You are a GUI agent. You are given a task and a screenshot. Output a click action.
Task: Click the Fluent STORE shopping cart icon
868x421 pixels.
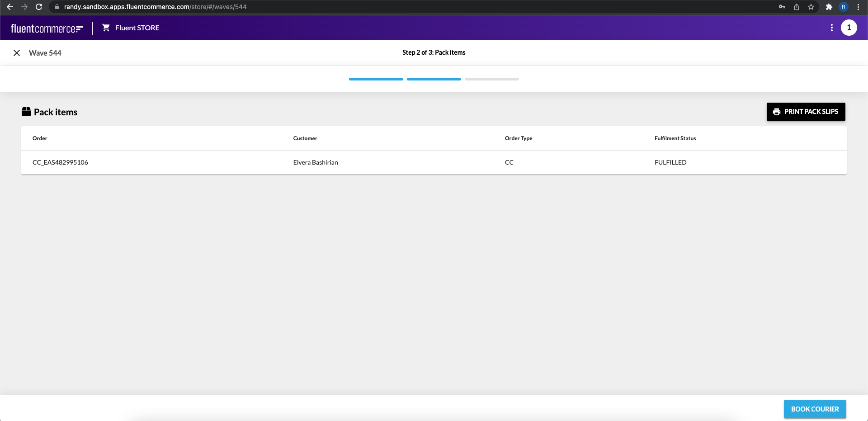coord(106,28)
